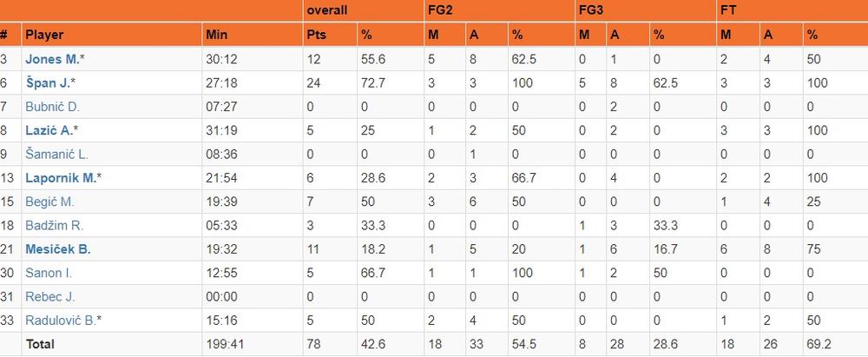Image resolution: width=868 pixels, height=357 pixels.
Task: Click the overall group header
Action: [327, 11]
